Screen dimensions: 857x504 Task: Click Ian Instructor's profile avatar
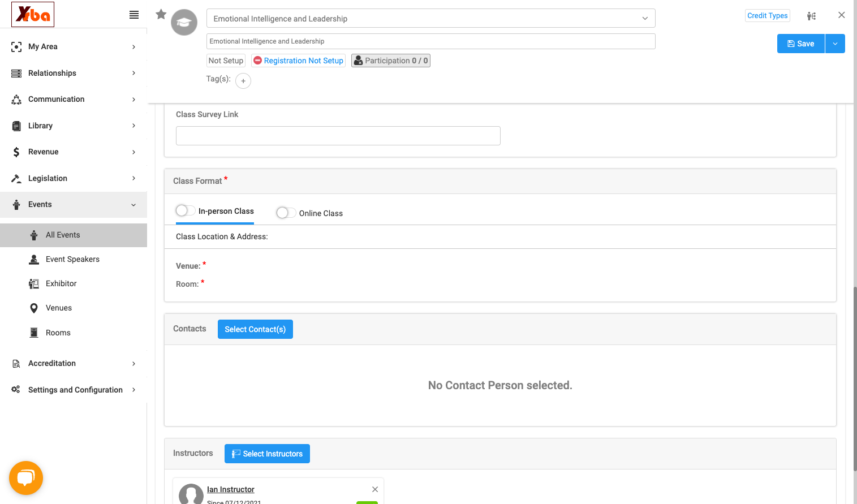[x=191, y=494]
